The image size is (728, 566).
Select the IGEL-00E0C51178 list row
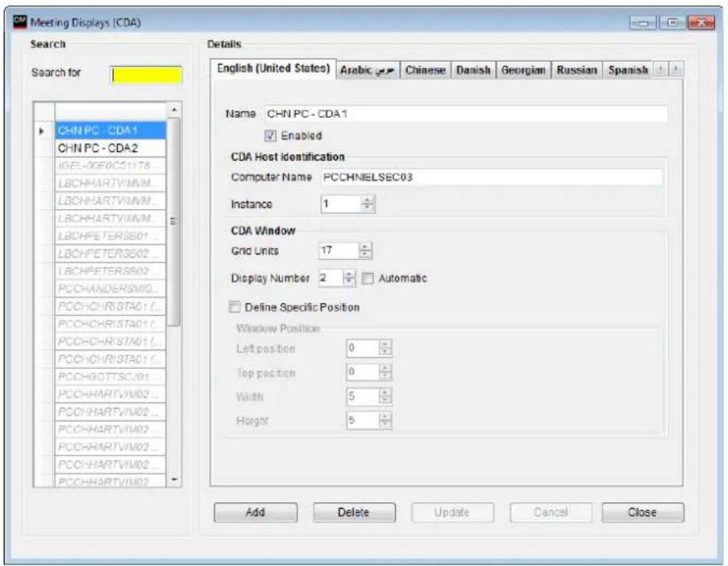(x=110, y=166)
